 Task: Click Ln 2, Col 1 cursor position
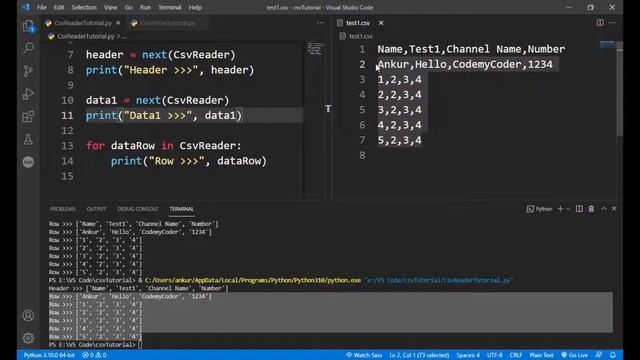pyautogui.click(x=419, y=355)
